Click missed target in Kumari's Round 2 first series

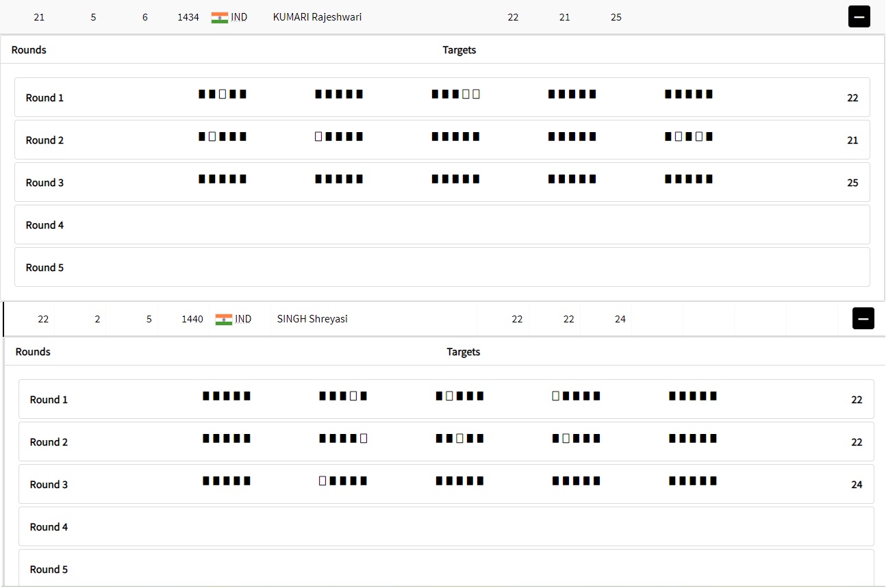coord(212,137)
